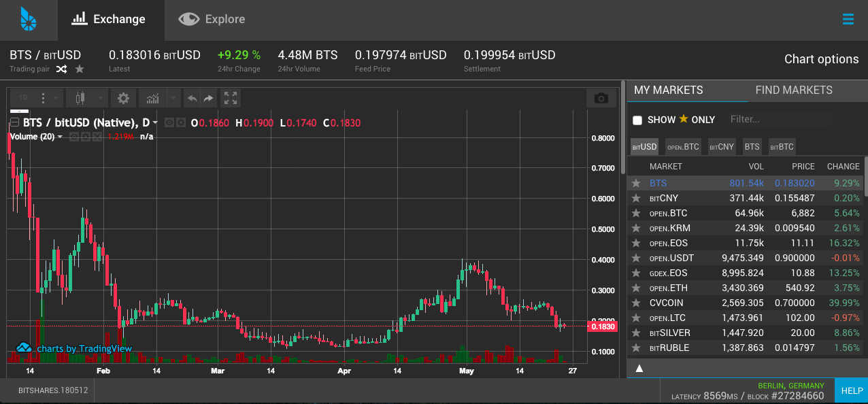Sort markets by MARKET column
This screenshot has height=404, width=868.
click(665, 167)
